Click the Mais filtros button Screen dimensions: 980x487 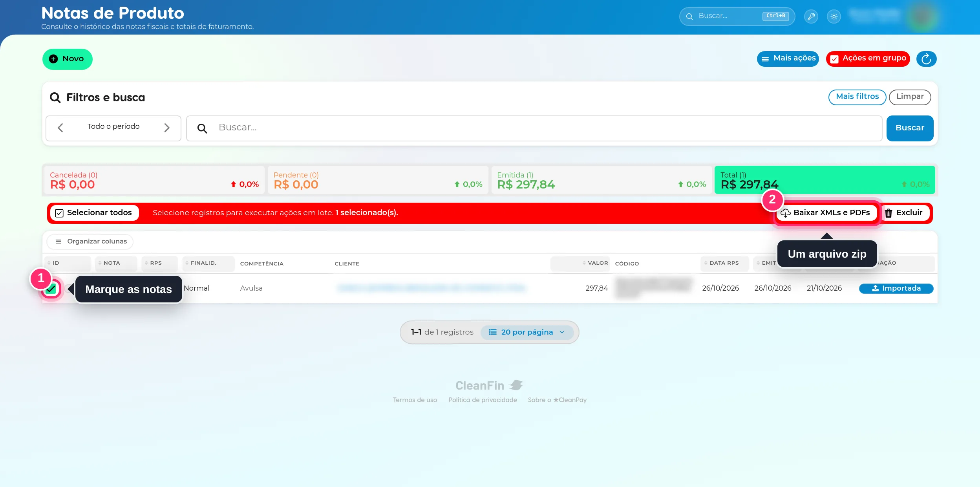[857, 97]
